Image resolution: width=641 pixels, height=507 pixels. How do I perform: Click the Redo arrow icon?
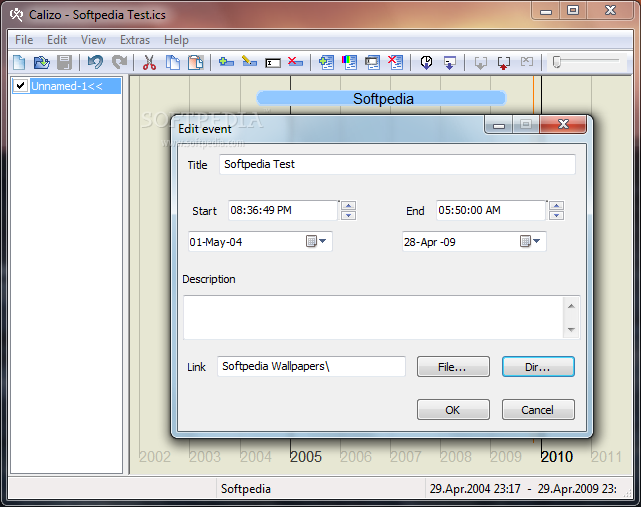point(119,63)
